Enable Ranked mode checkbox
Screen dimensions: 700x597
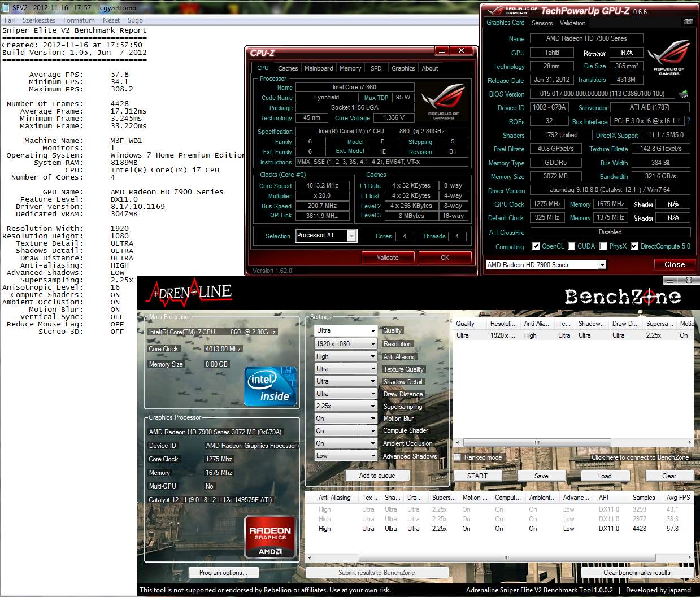pos(458,457)
